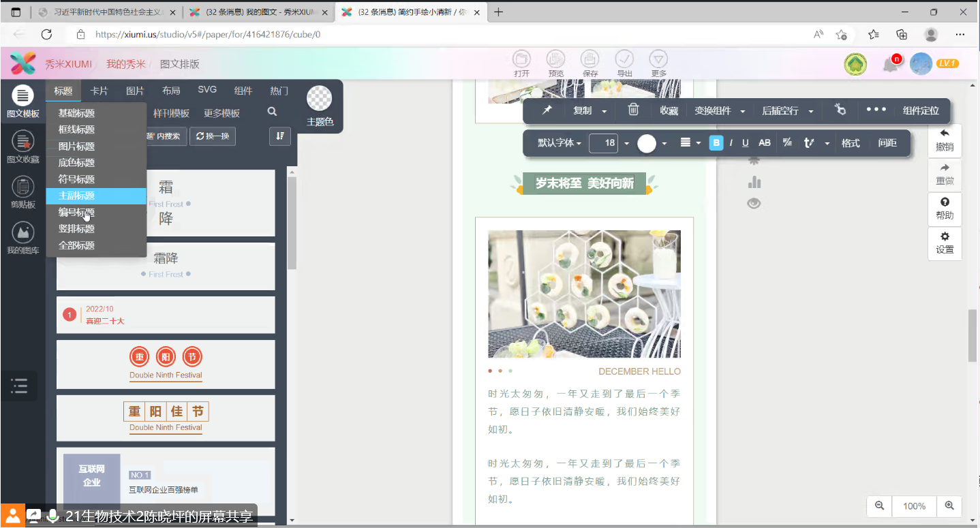980x528 pixels.
Task: Click the 保存 save icon
Action: 590,63
